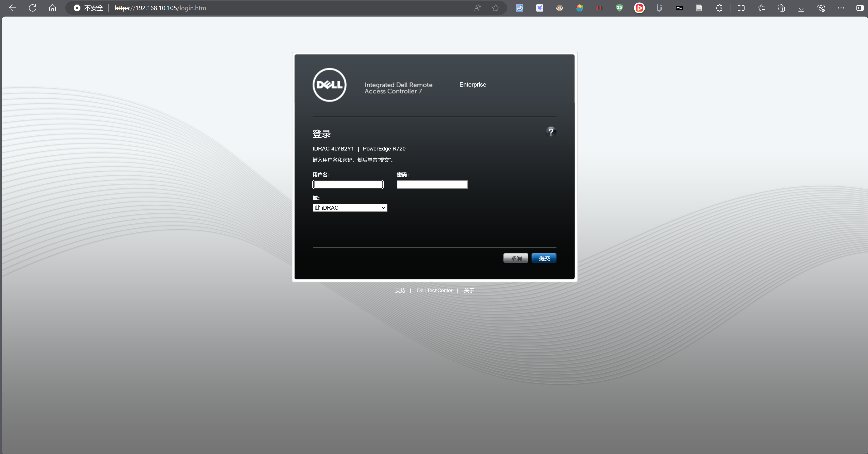Open the Extensions puzzle piece icon

[719, 8]
